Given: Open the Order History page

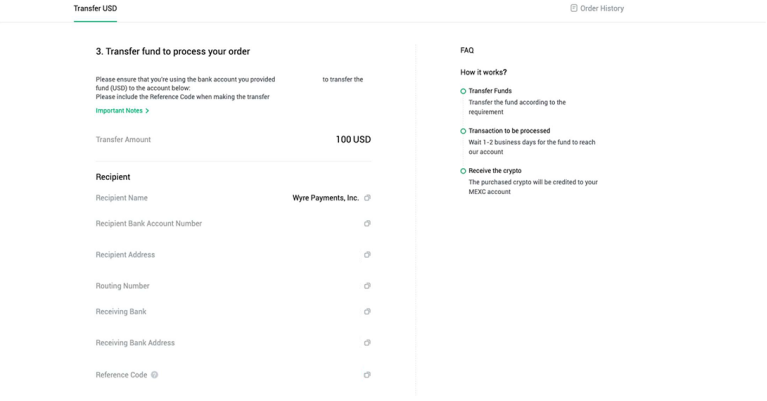Looking at the screenshot, I should [602, 8].
